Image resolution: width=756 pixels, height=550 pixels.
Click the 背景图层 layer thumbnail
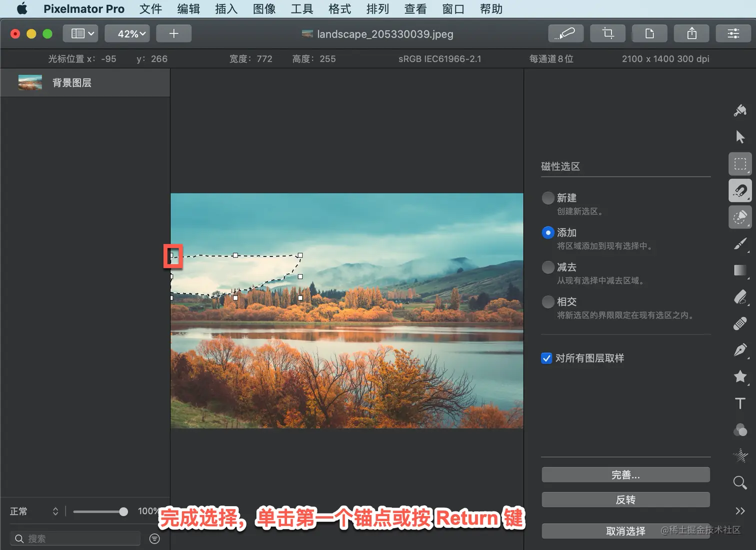(x=30, y=82)
